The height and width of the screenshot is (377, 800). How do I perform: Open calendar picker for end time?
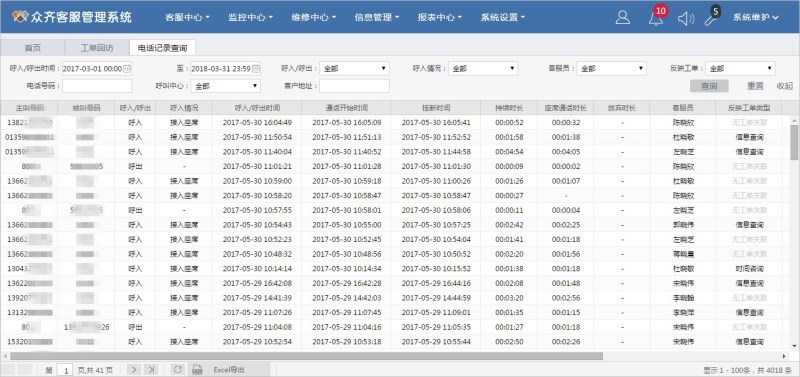pyautogui.click(x=256, y=68)
